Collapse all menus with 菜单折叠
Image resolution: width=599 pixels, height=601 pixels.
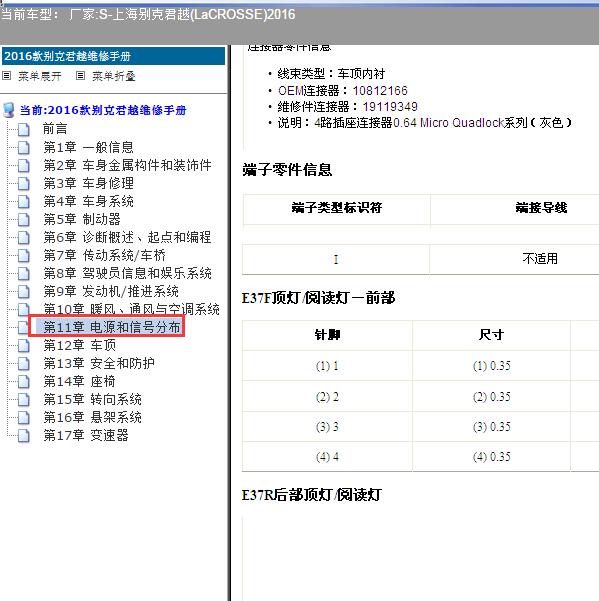(114, 76)
